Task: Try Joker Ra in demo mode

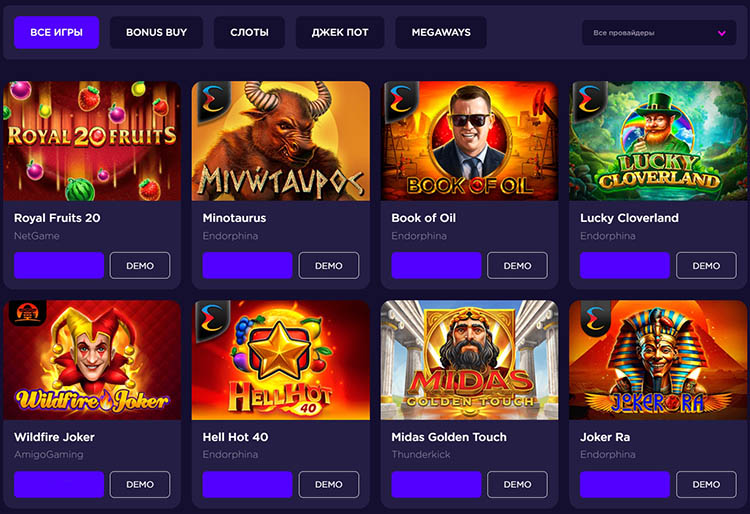Action: coord(706,485)
